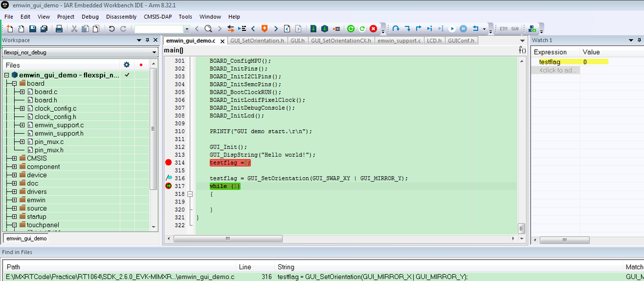Click the Step Out icon
Image resolution: width=644 pixels, height=281 pixels.
click(419, 29)
